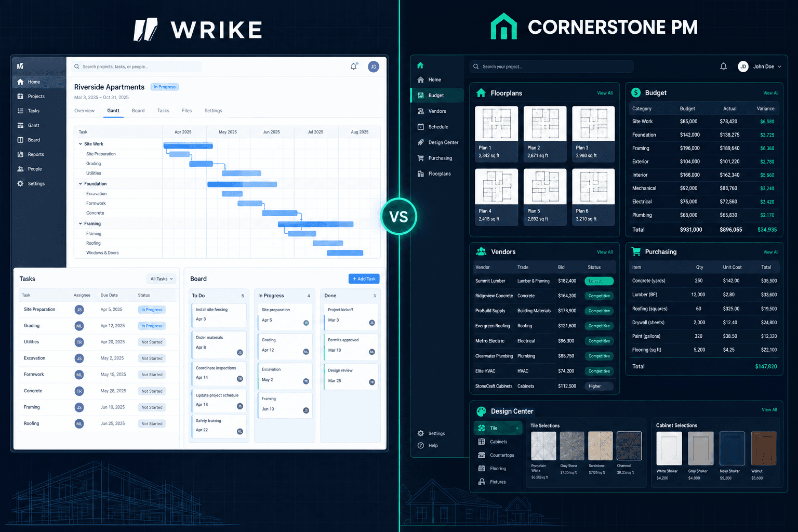Open Home icon in Wrike sidebar

click(x=20, y=82)
